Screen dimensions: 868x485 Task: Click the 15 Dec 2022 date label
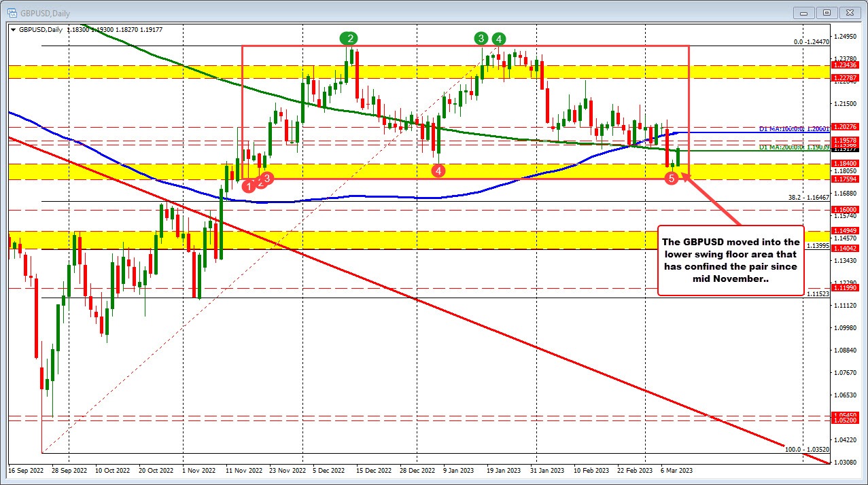tap(375, 470)
